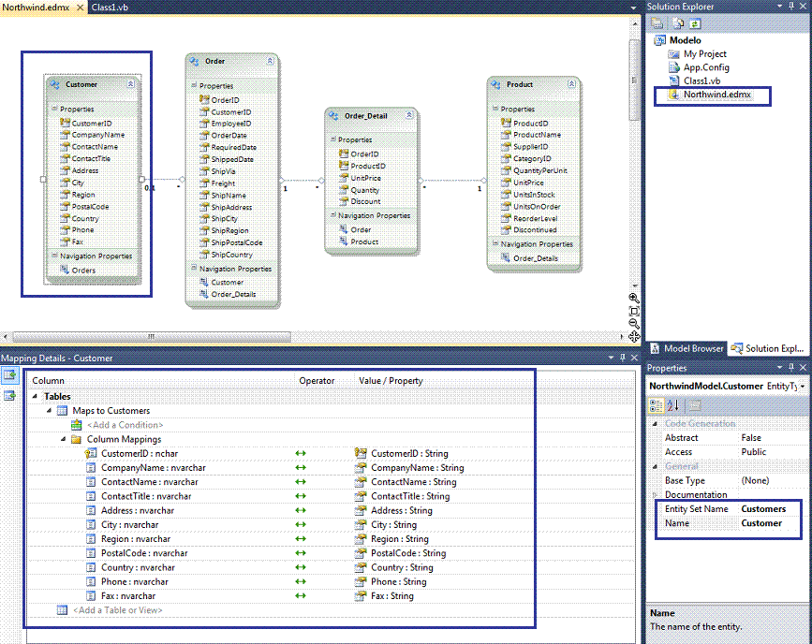Collapse the Customer entity box
This screenshot has width=812, height=644.
(x=131, y=84)
